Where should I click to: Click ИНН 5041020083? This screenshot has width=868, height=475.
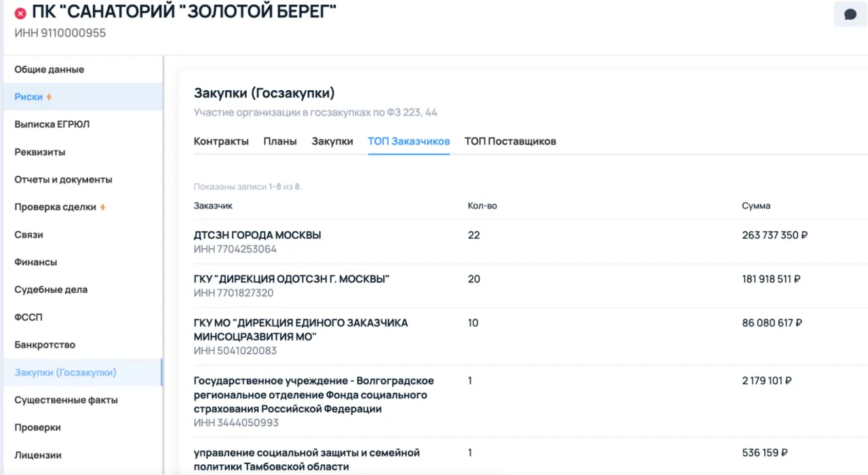pyautogui.click(x=235, y=351)
